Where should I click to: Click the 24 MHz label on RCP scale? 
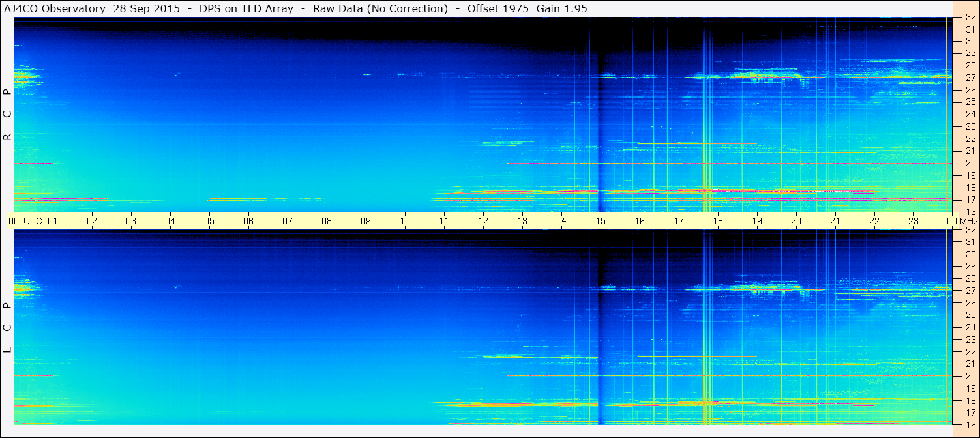tap(970, 114)
